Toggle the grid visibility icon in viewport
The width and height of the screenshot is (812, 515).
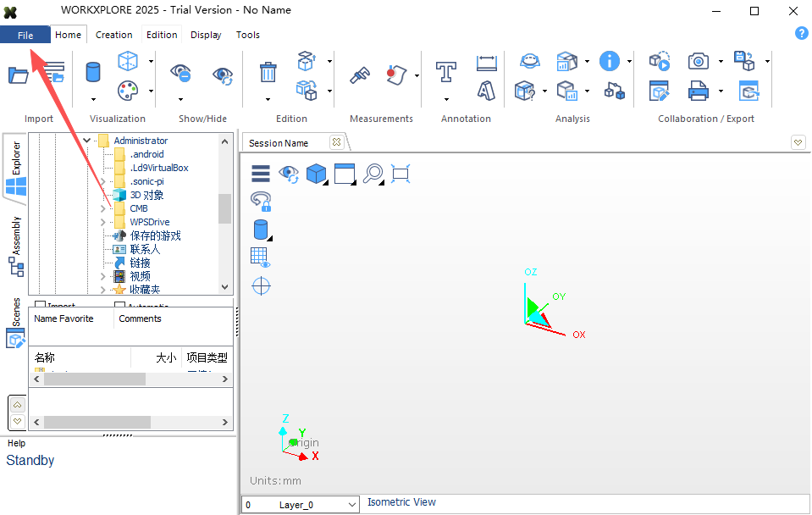point(260,257)
